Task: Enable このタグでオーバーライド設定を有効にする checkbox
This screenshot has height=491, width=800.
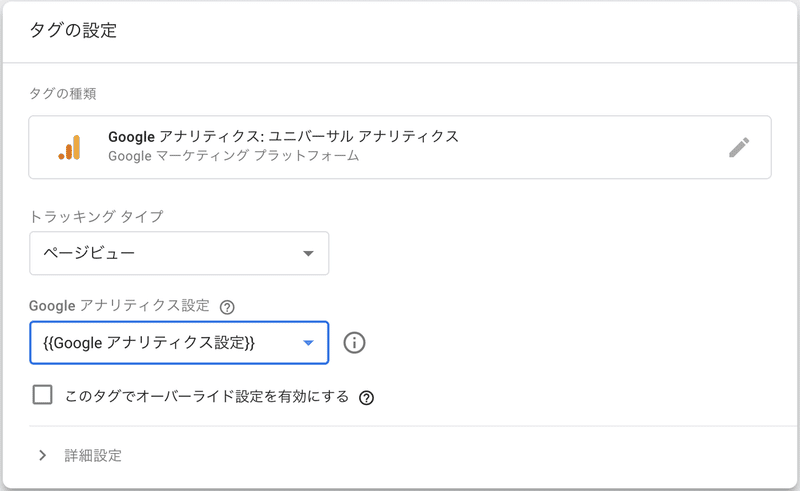Action: click(42, 395)
